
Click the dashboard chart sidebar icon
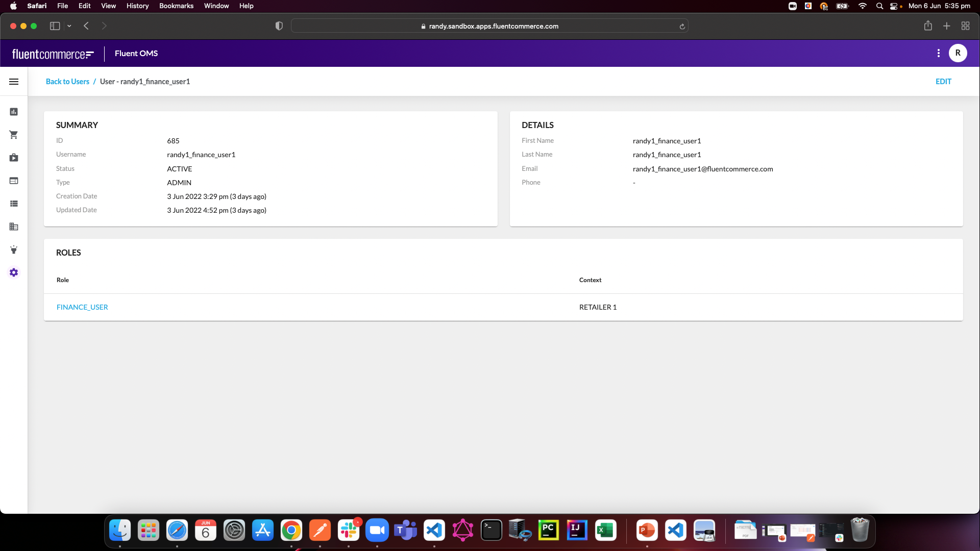[x=14, y=112]
